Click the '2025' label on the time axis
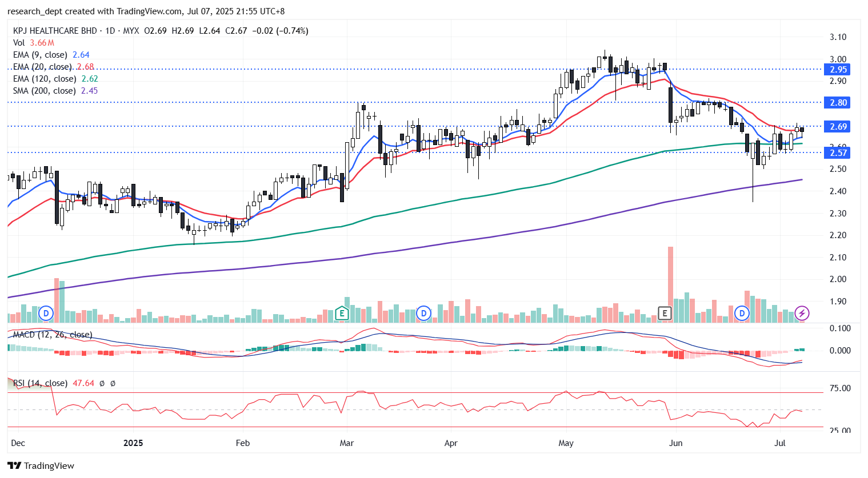The width and height of the screenshot is (868, 478). pyautogui.click(x=133, y=443)
